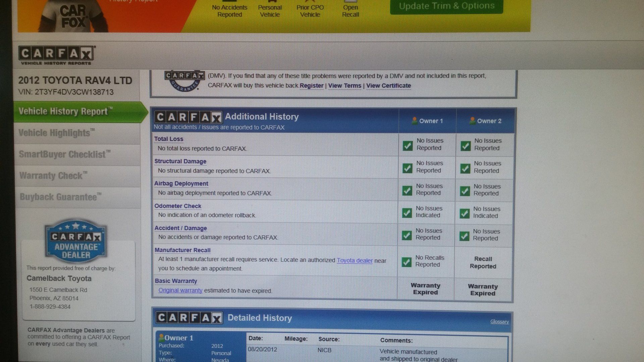This screenshot has height=362, width=644.
Task: Click the Toyota dealer link
Action: [355, 260]
